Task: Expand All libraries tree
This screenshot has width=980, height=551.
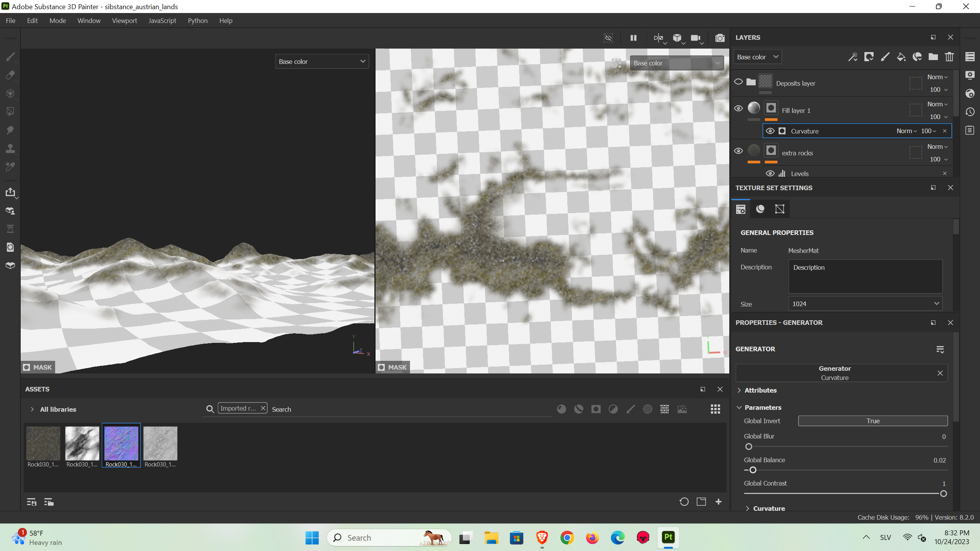Action: (x=32, y=409)
